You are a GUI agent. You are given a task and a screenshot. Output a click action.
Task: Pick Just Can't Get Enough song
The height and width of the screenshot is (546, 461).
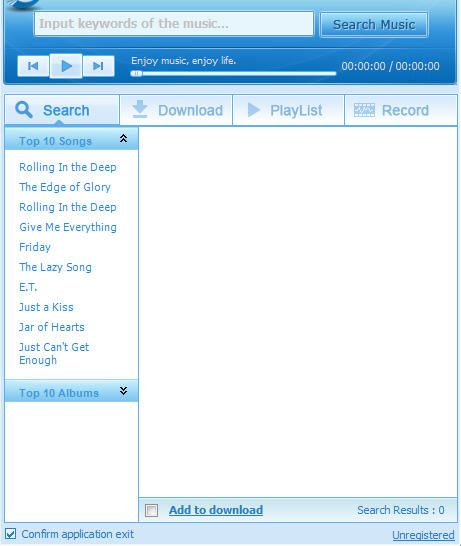pos(54,353)
